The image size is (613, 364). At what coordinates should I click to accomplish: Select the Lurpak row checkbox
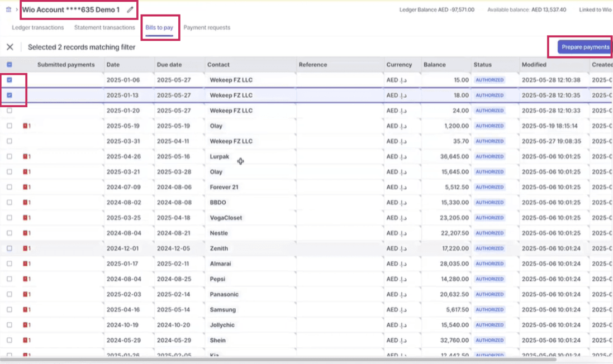coord(9,156)
